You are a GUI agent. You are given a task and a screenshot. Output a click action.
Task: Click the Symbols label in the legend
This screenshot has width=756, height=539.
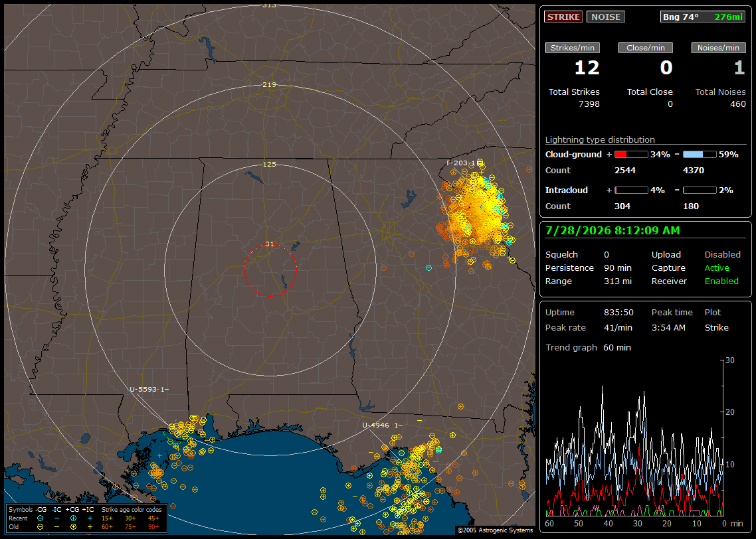[x=21, y=510]
